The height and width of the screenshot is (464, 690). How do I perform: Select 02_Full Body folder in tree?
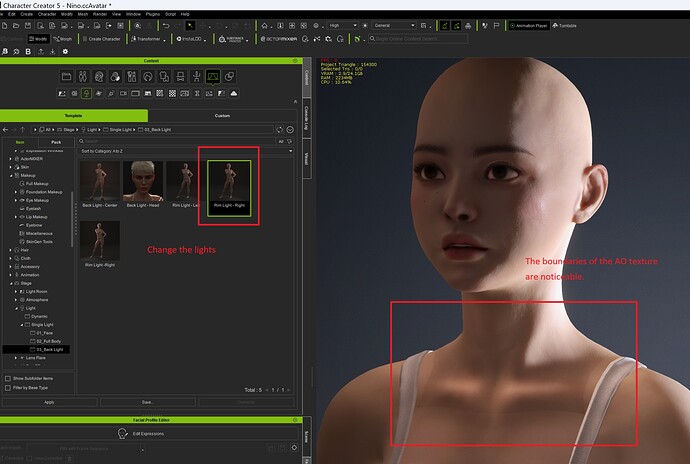pyautogui.click(x=49, y=341)
